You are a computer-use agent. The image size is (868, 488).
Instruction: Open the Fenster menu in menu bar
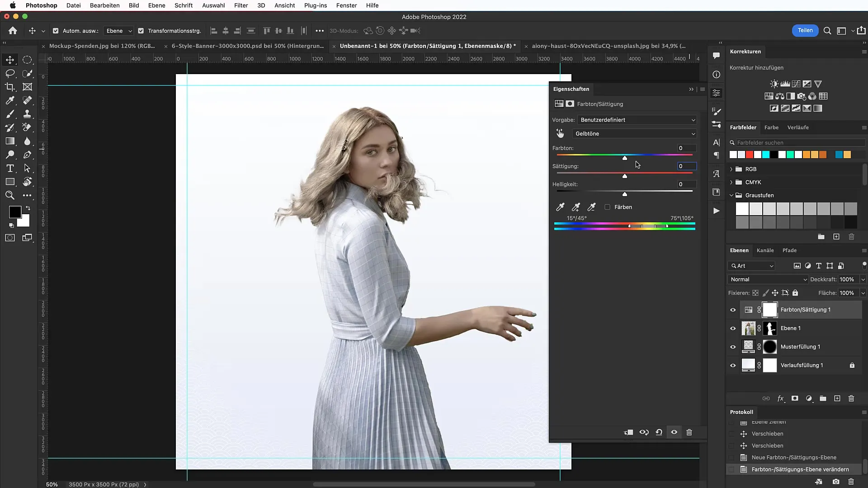pos(346,5)
